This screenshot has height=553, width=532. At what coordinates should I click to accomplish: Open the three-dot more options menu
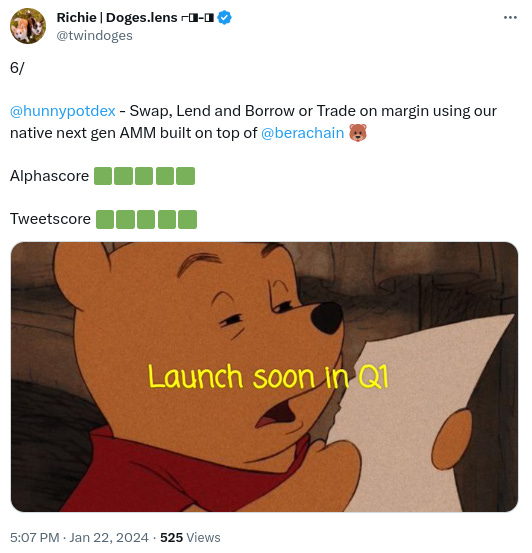(x=510, y=17)
